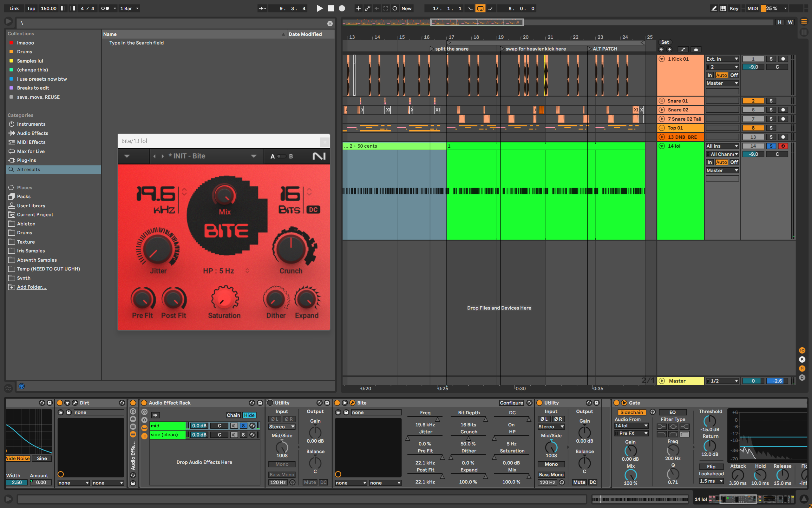
Task: Go to the previous Bite preset
Action: [x=154, y=156]
